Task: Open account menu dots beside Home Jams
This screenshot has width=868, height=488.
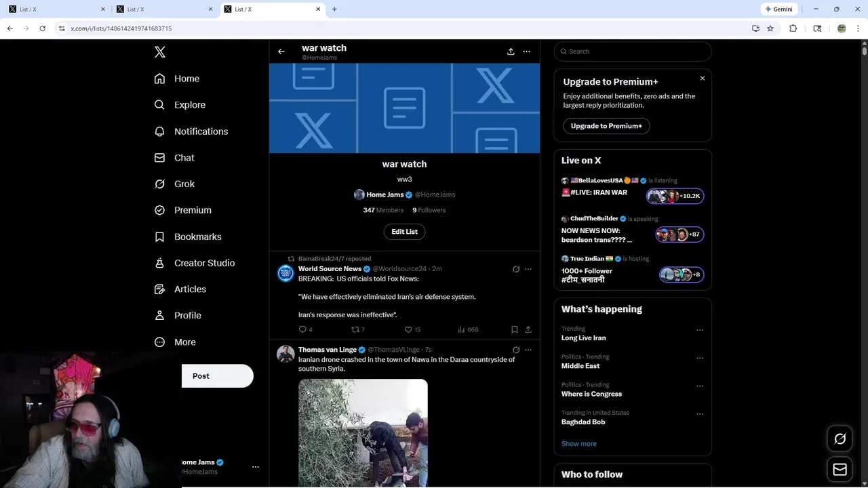Action: point(256,467)
